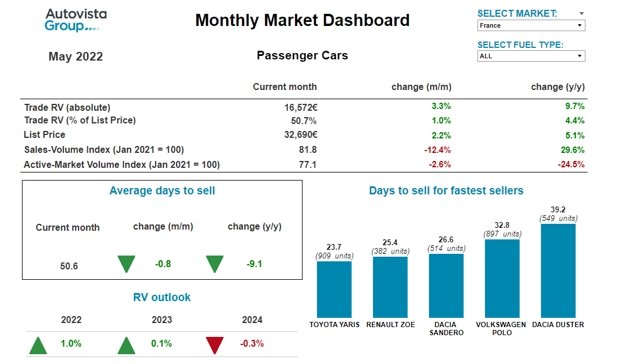Image resolution: width=627 pixels, height=364 pixels.
Task: Click the red down arrow for 2024 RV outlook
Action: pyautogui.click(x=214, y=344)
